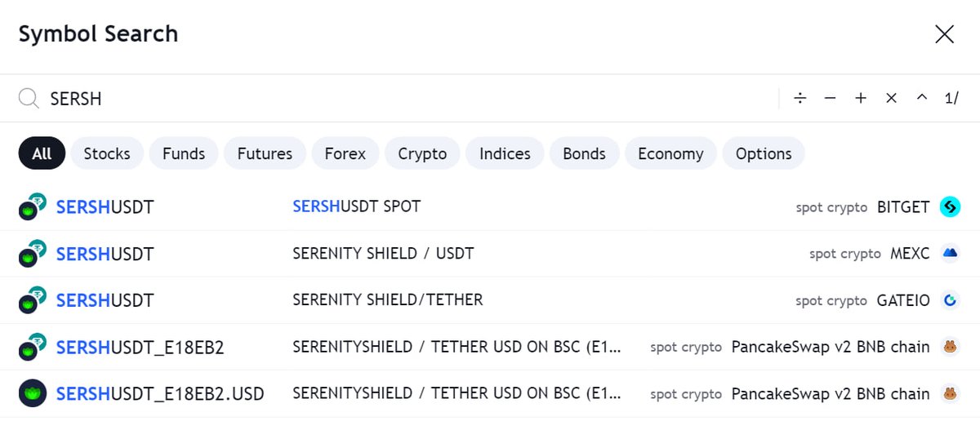This screenshot has height=430, width=980.
Task: Choose the SERSHUSDT_E18EB2.USD symbol name
Action: click(160, 394)
